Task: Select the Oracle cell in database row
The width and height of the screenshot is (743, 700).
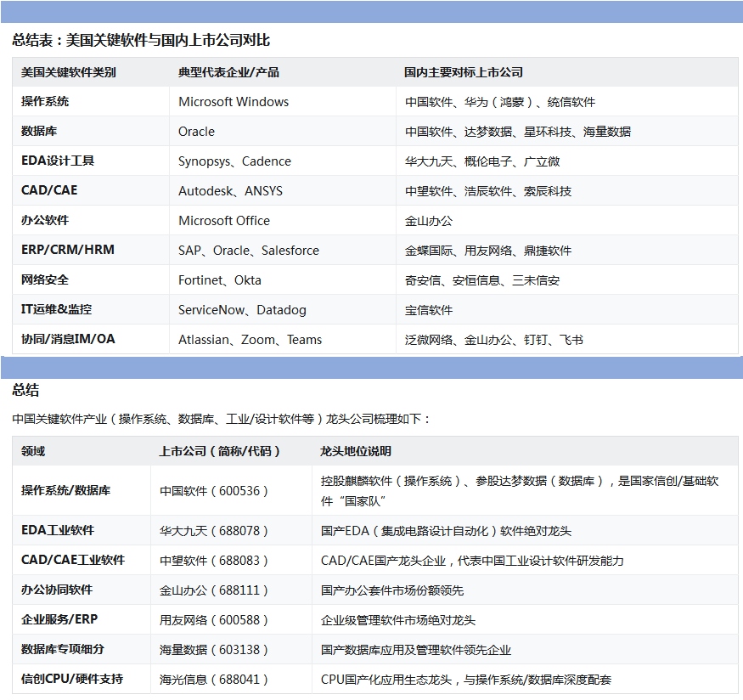Action: click(197, 132)
